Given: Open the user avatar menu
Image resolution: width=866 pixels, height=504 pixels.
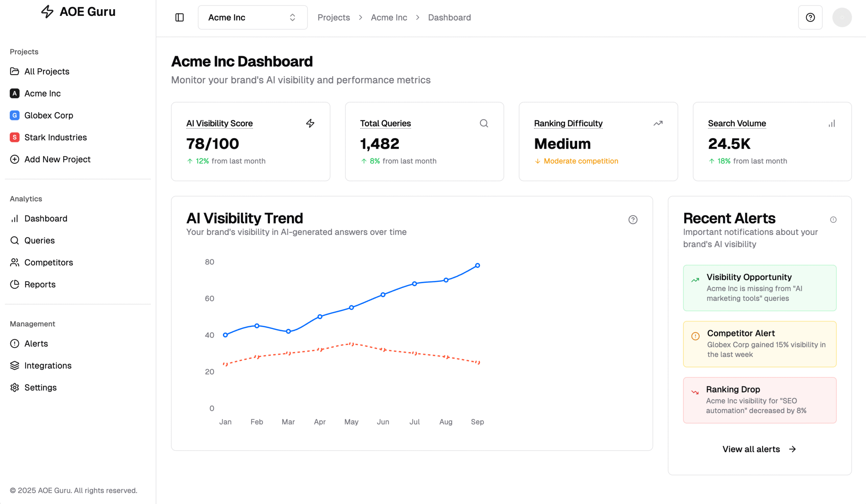Looking at the screenshot, I should 842,18.
